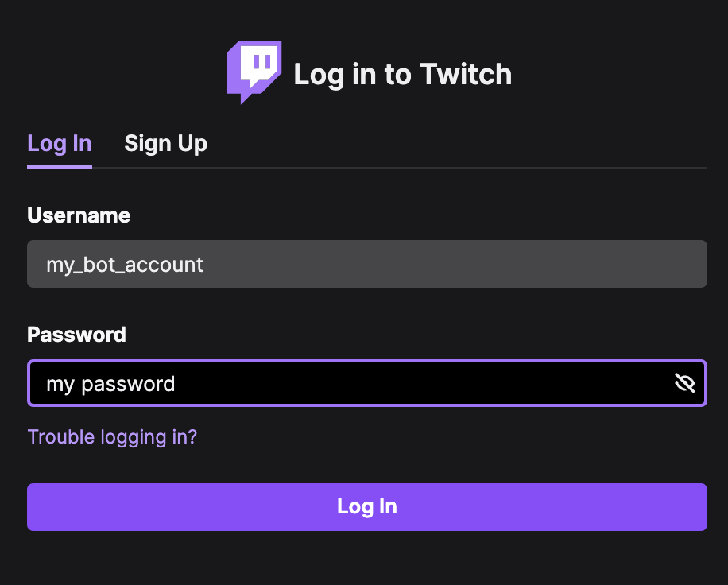Click empty space inside the gray username box
The width and height of the screenshot is (728, 585).
(x=455, y=264)
